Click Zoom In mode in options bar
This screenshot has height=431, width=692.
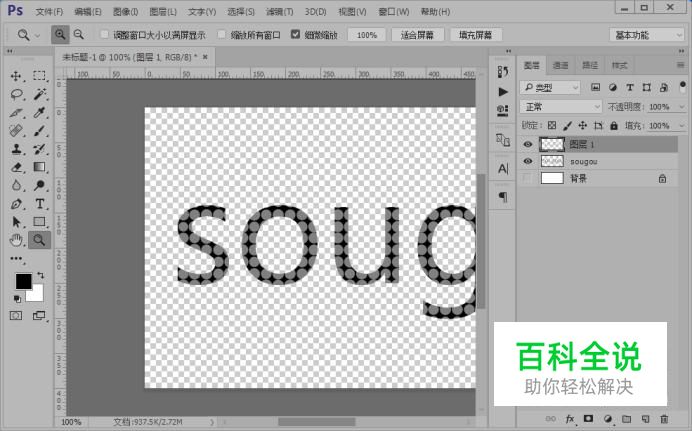click(x=60, y=34)
